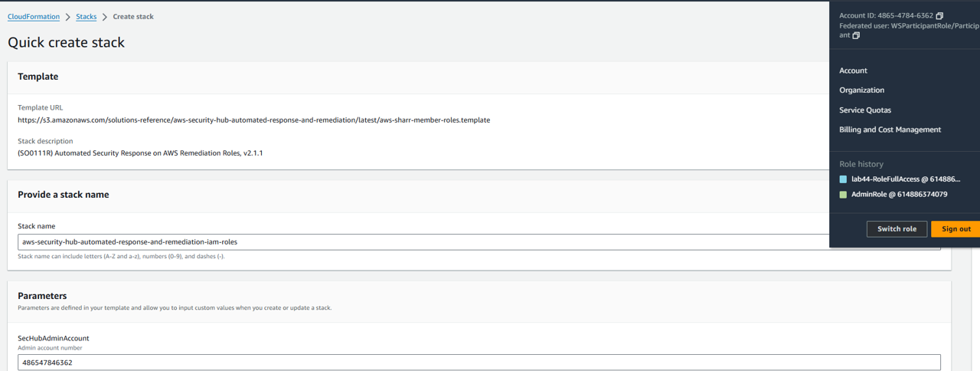Open Organization from the user menu
This screenshot has height=371, width=980.
tap(861, 90)
